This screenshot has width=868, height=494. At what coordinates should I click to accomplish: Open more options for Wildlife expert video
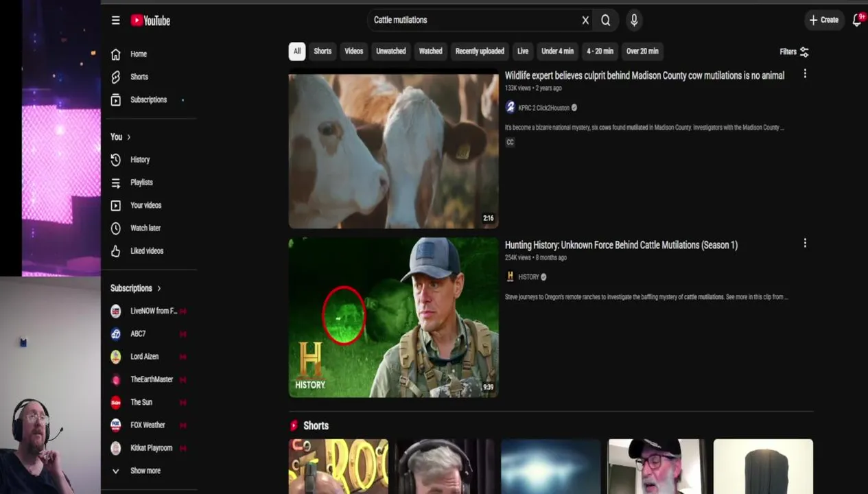[805, 73]
